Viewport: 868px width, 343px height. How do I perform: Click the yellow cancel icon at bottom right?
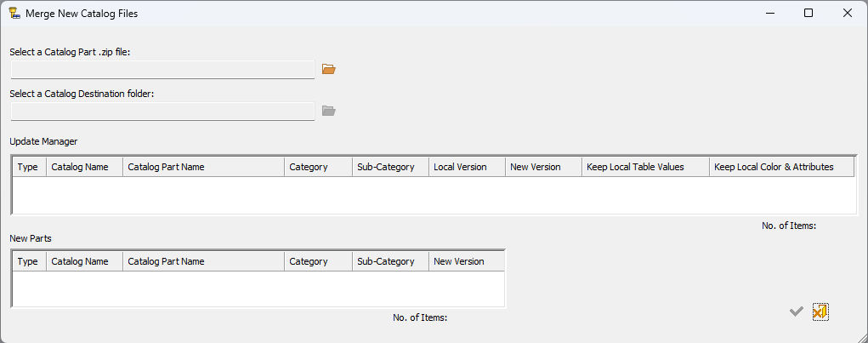[820, 312]
